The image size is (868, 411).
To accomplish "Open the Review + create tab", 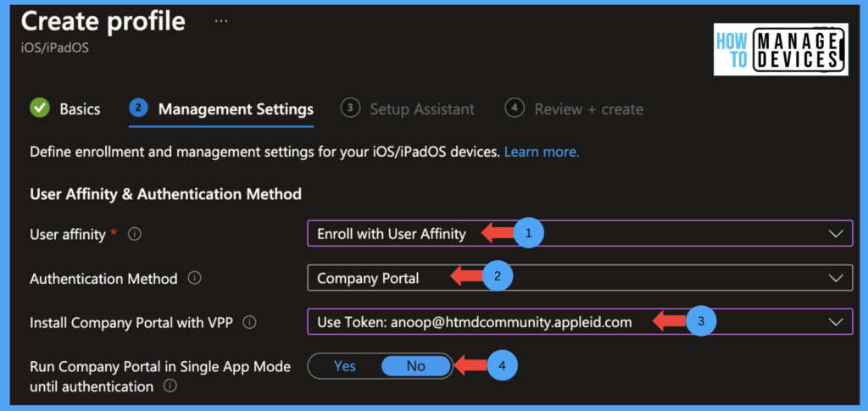I will [x=574, y=109].
